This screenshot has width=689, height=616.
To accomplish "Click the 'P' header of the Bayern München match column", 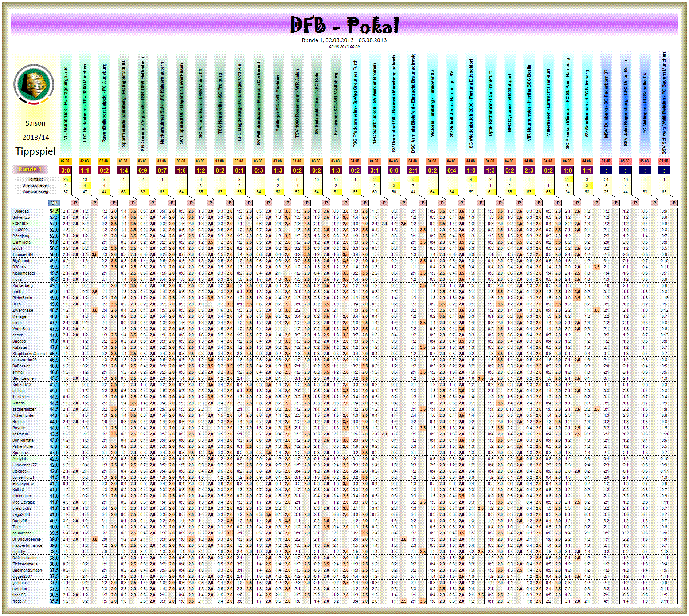I will pyautogui.click(x=674, y=203).
